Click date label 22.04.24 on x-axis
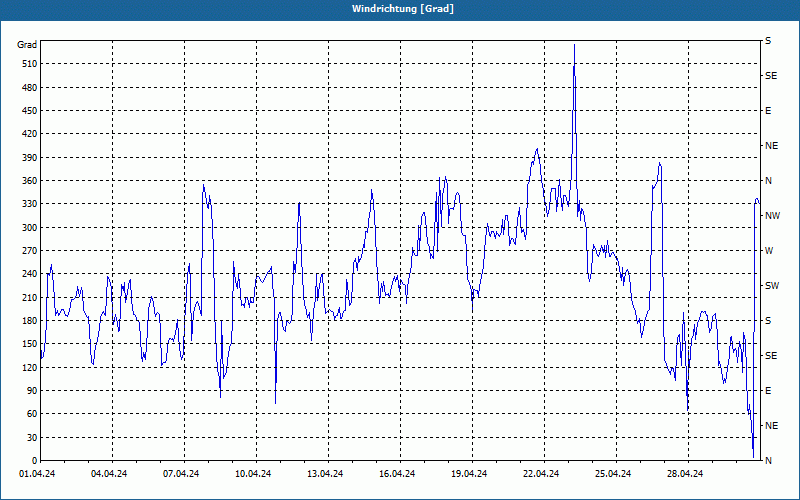 tap(540, 474)
